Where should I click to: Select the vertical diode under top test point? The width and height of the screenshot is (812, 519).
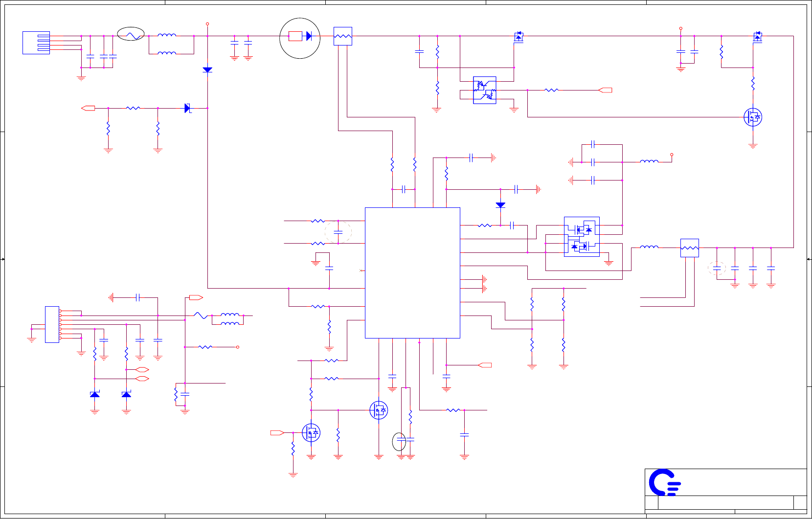pos(207,70)
